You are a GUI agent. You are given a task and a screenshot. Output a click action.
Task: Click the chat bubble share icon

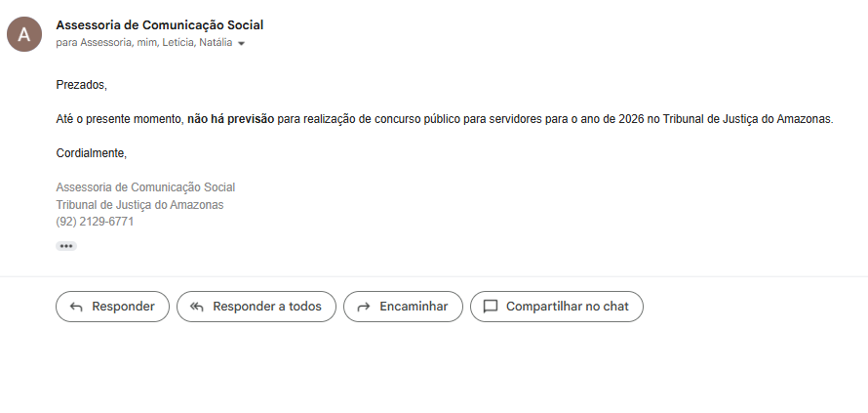(491, 307)
